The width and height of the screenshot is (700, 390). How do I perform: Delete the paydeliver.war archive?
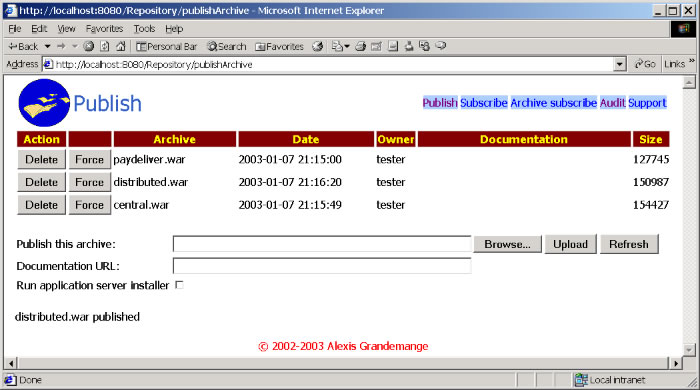(42, 160)
